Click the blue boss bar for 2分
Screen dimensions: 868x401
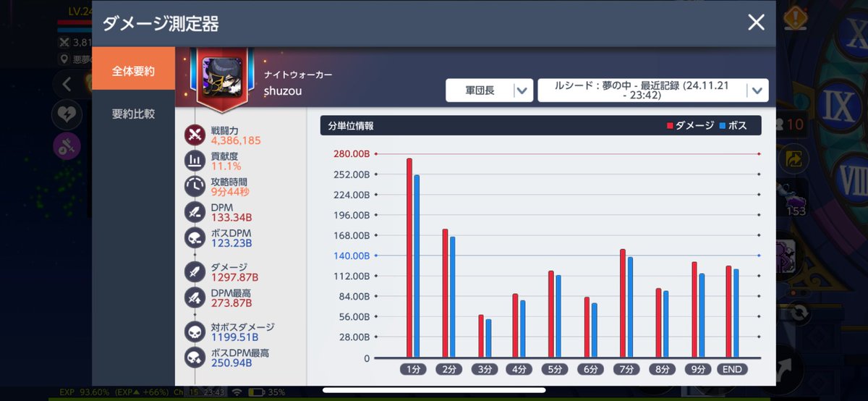point(452,297)
